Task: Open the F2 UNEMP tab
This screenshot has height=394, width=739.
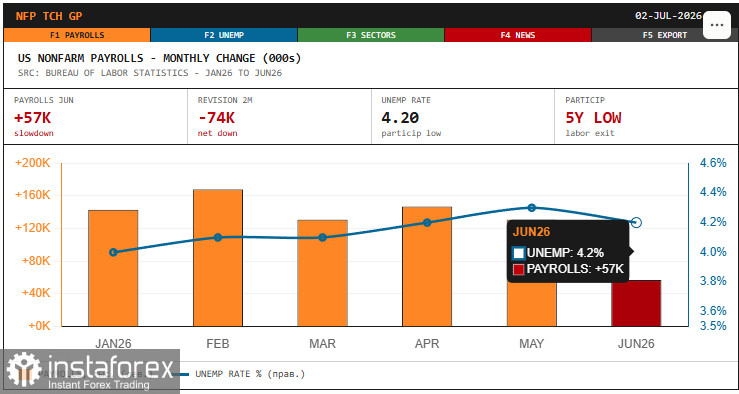Action: (224, 35)
